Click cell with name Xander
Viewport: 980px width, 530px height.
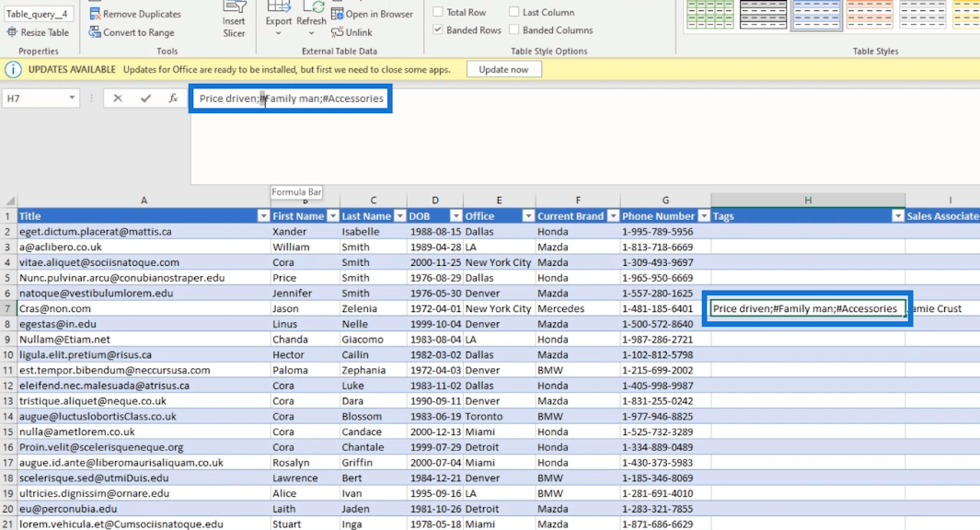(x=305, y=231)
